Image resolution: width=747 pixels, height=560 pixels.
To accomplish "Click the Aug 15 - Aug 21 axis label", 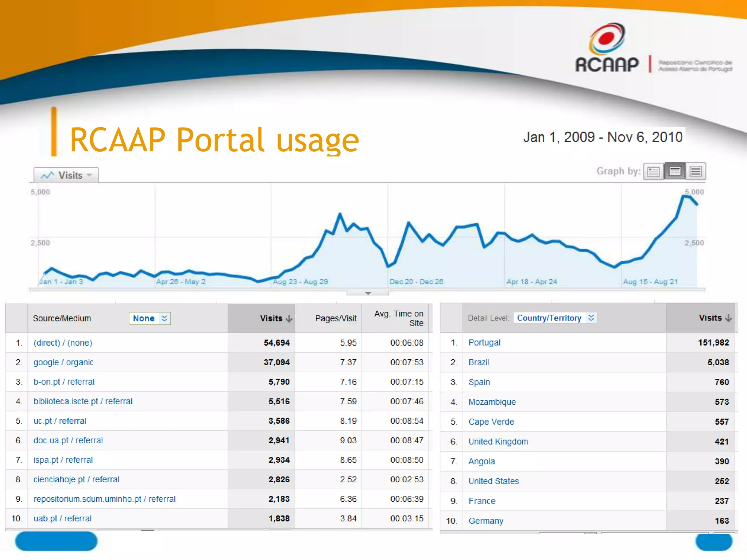I will click(x=650, y=281).
